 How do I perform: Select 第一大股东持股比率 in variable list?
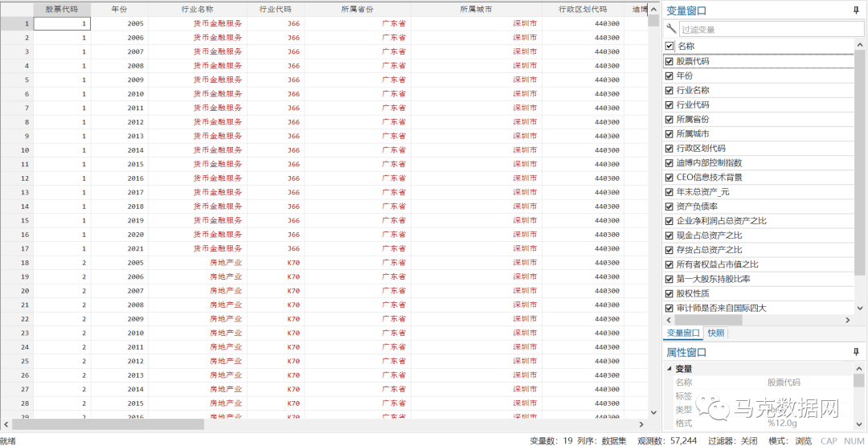(713, 279)
